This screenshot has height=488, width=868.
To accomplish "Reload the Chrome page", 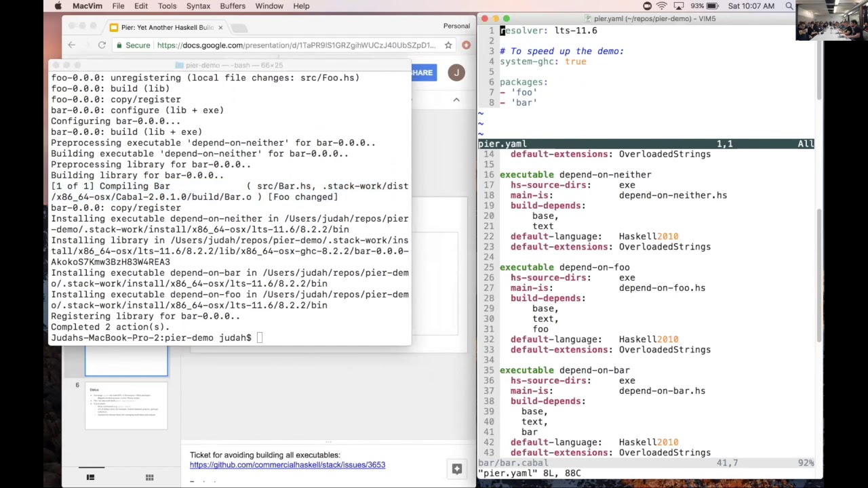I will coord(102,45).
